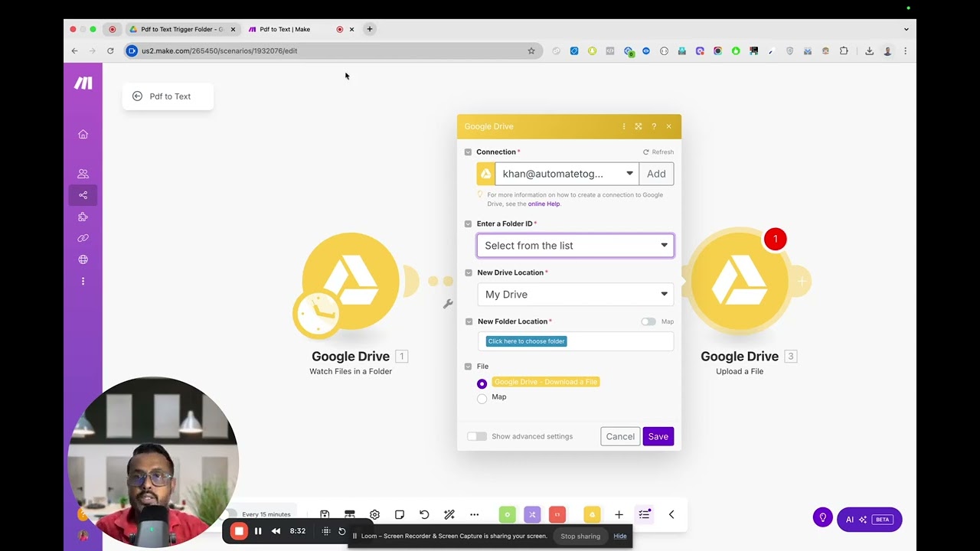
Task: Go to the Home (house) sidebar icon
Action: click(x=83, y=135)
